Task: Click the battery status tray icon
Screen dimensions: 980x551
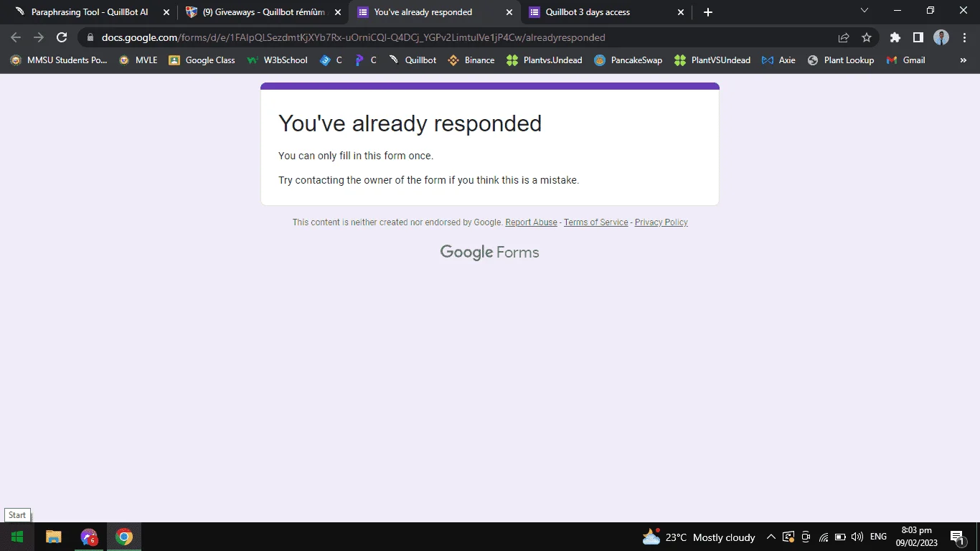Action: pos(840,537)
